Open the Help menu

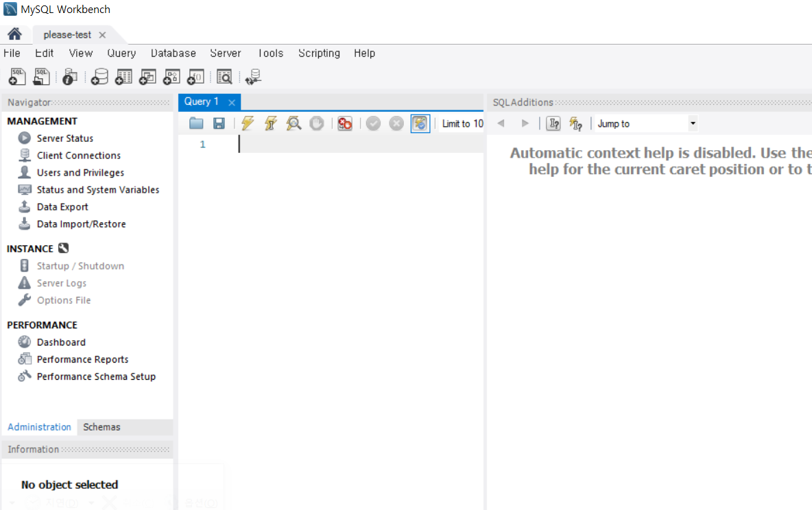365,53
